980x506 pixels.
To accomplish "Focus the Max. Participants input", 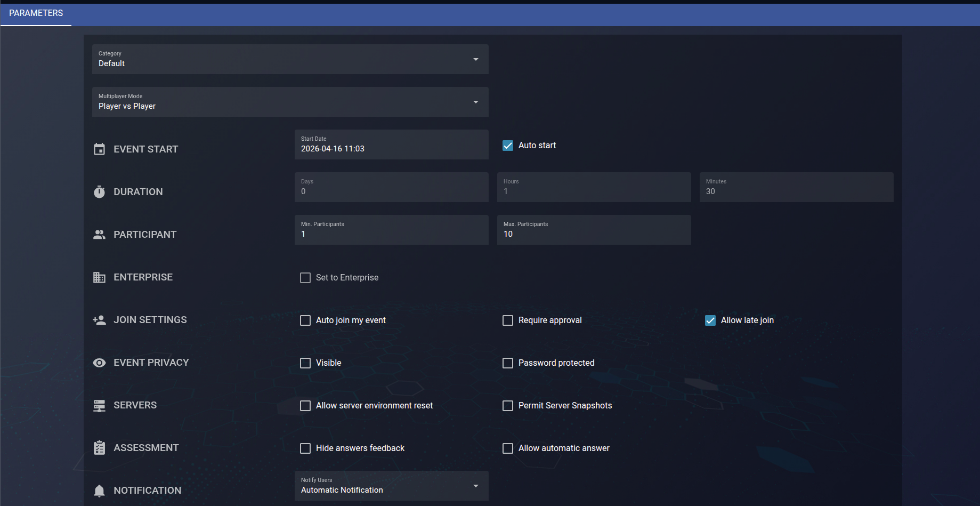I will pyautogui.click(x=594, y=230).
